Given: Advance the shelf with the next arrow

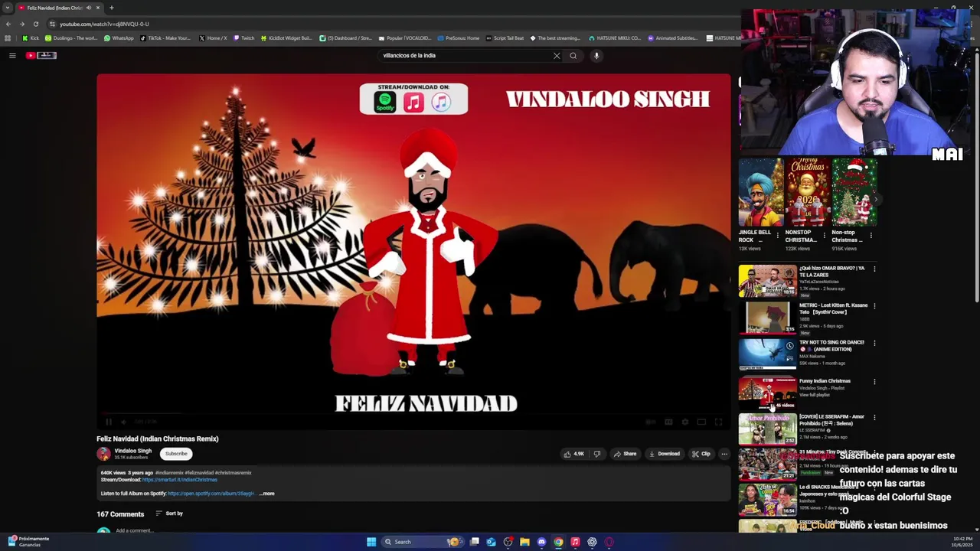Looking at the screenshot, I should [876, 199].
